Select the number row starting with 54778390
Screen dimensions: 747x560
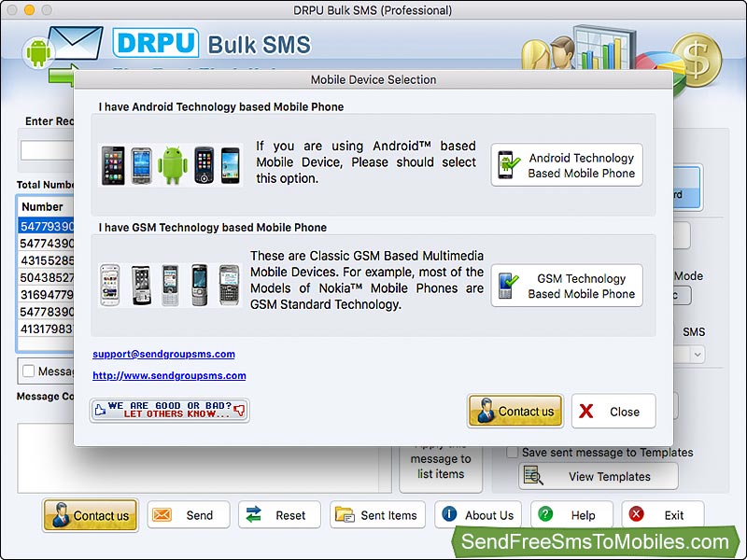pos(46,312)
